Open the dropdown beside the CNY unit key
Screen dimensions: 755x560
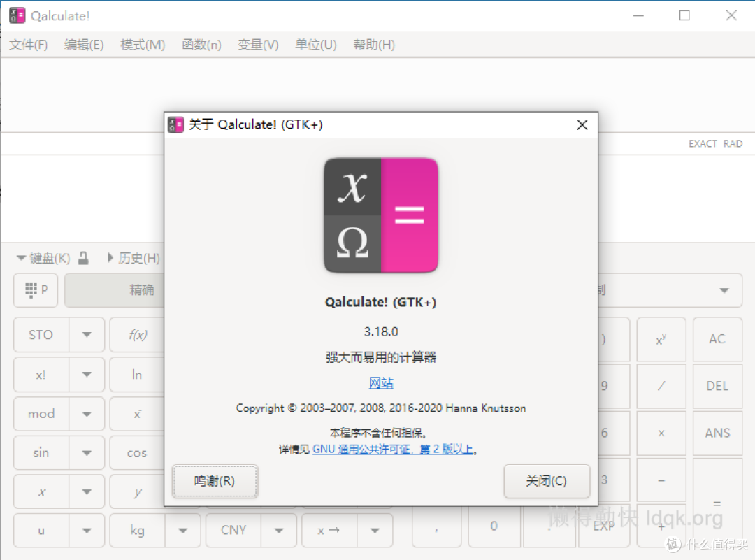tap(279, 530)
